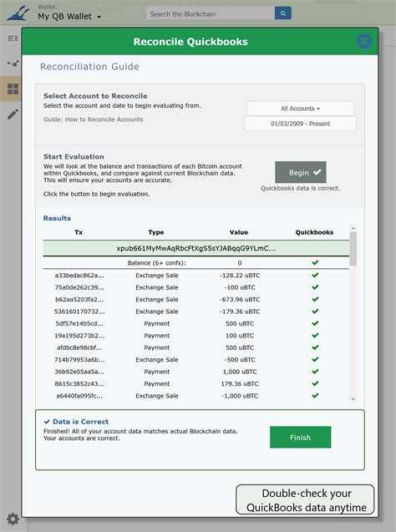
Task: Click checkmark for -1,000 uBTC row
Action: (315, 396)
